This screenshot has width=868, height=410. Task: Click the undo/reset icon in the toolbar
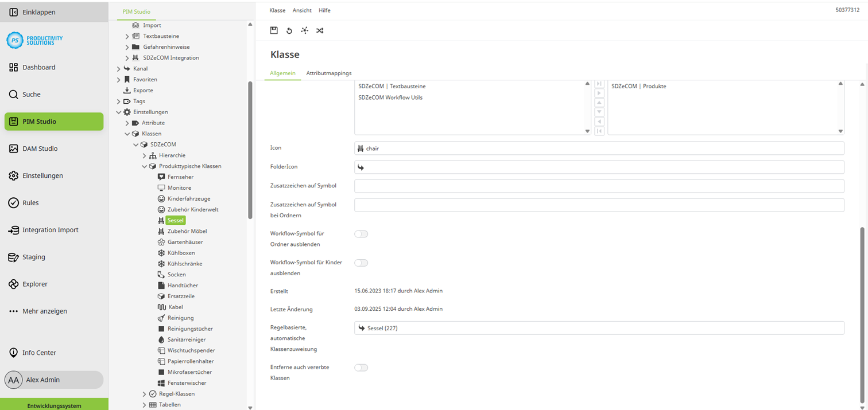coord(289,30)
